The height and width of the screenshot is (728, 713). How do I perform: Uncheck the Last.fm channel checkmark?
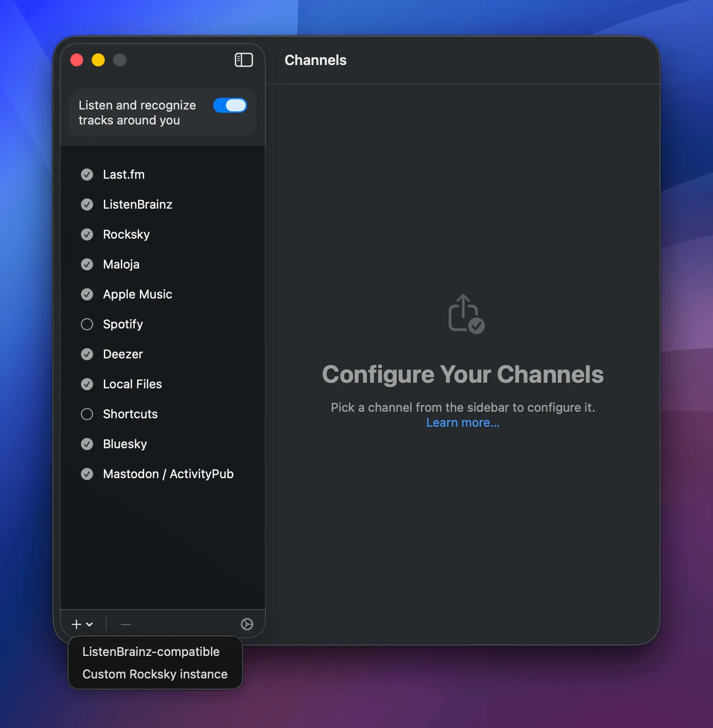click(x=87, y=175)
